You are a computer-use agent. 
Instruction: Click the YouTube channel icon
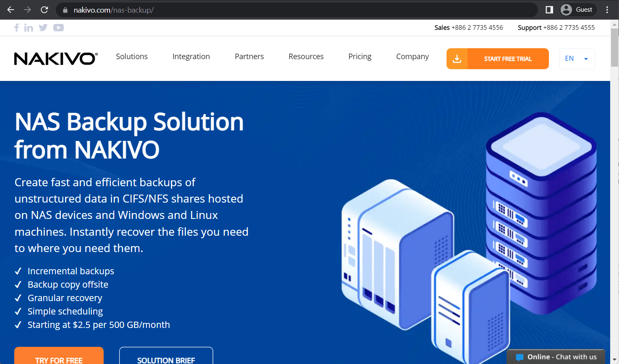click(x=58, y=28)
